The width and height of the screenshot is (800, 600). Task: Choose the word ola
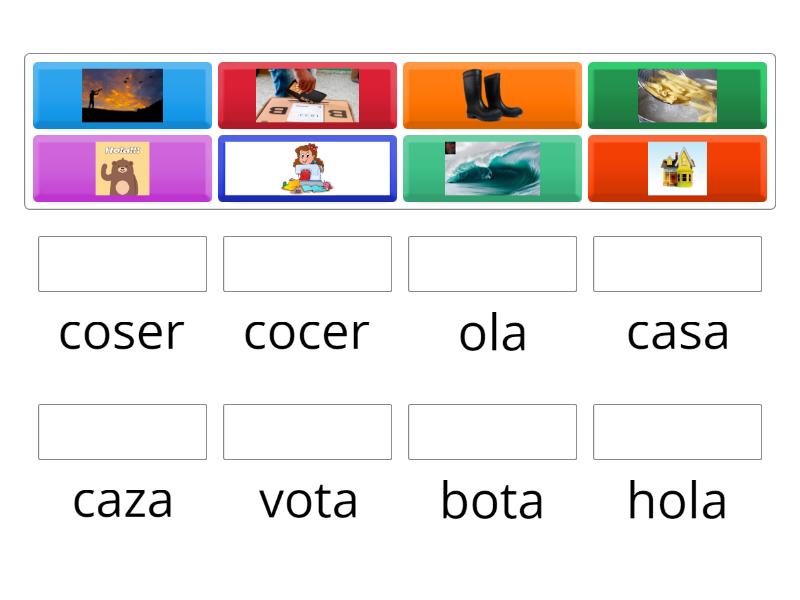[x=492, y=333]
